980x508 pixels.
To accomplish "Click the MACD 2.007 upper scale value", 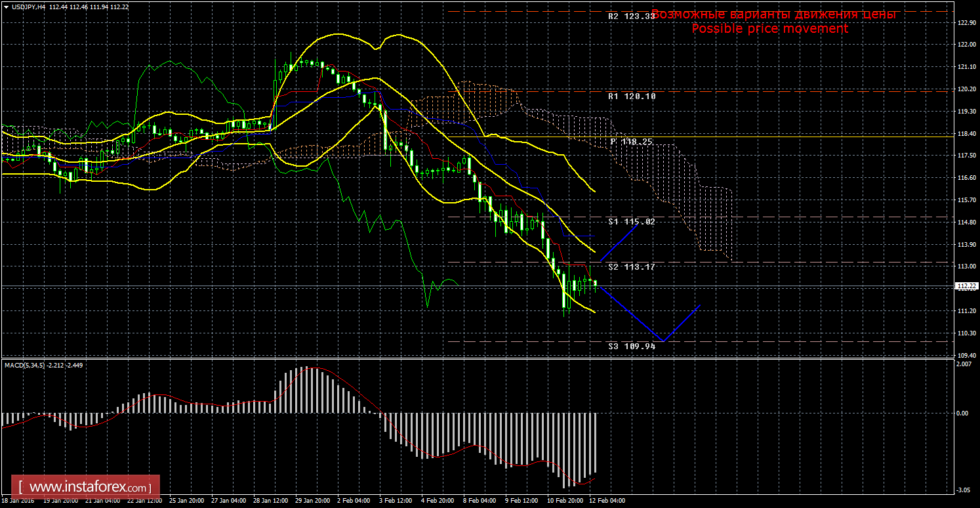I will click(963, 364).
